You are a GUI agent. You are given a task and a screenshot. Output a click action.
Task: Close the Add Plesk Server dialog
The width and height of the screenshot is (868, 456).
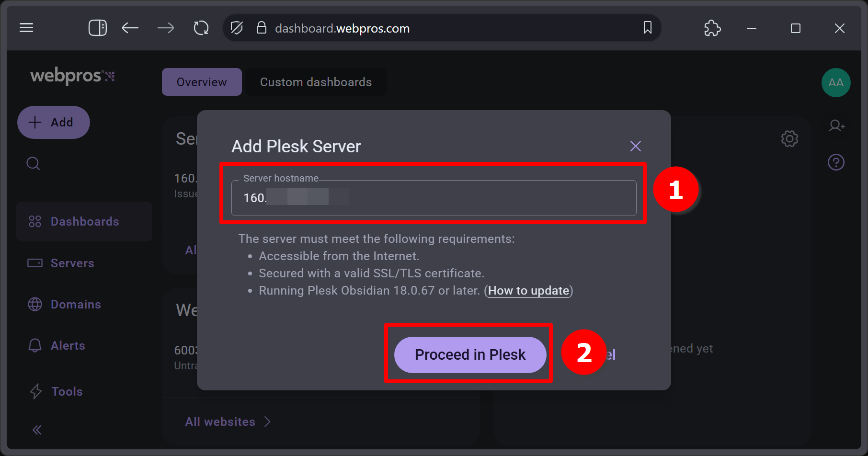(x=636, y=146)
